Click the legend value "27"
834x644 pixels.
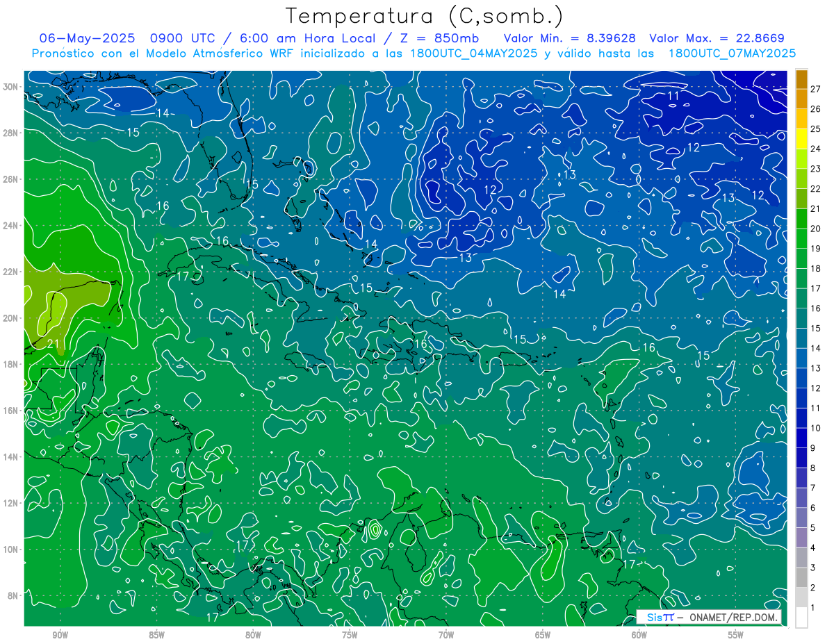pyautogui.click(x=815, y=89)
